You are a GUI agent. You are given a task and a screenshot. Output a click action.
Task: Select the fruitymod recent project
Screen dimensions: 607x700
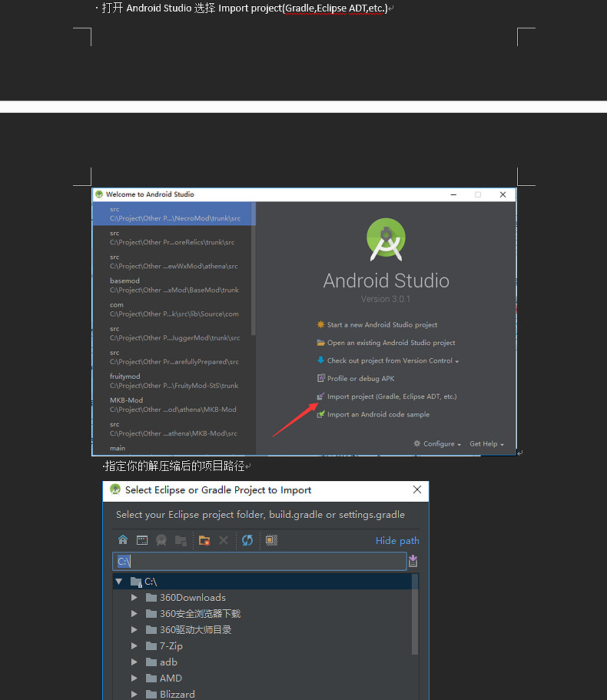click(174, 381)
